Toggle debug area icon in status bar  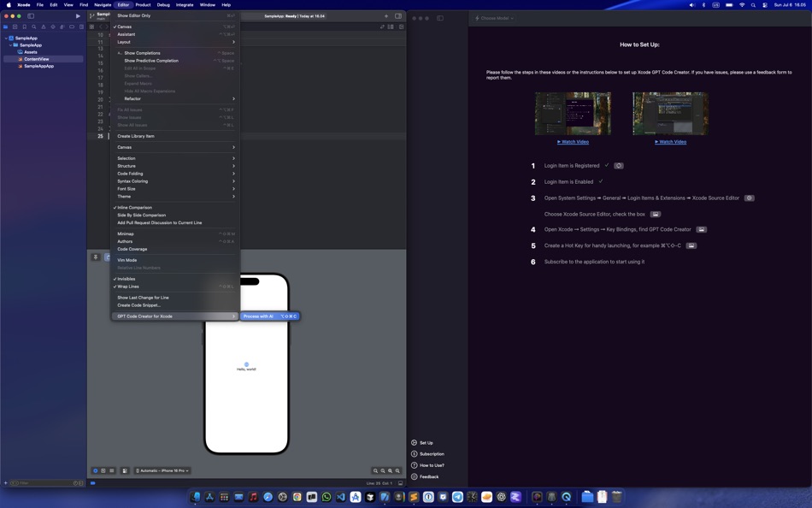400,483
